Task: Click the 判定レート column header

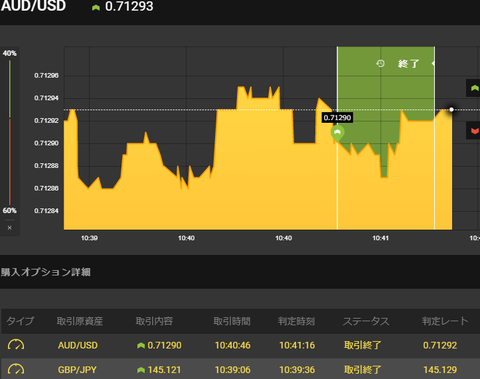Action: [445, 321]
